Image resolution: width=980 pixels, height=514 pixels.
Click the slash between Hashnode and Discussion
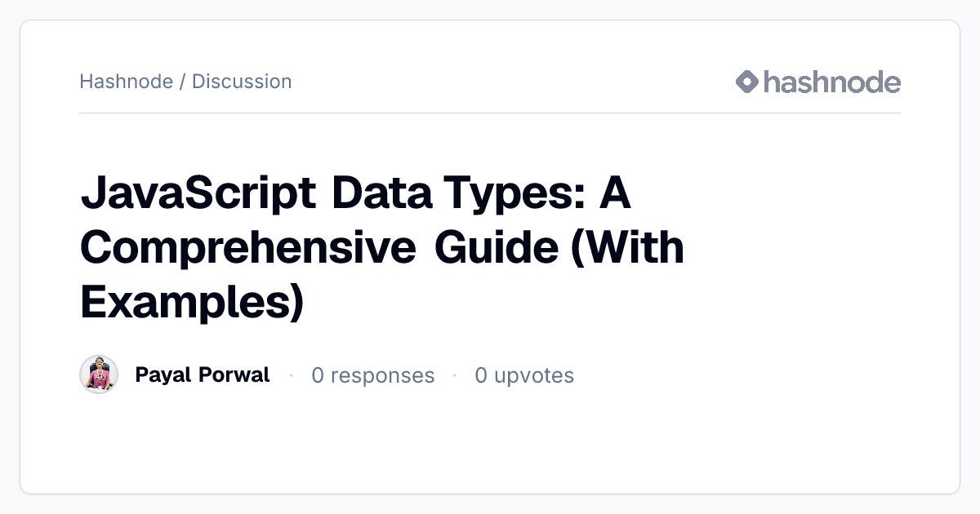(182, 82)
